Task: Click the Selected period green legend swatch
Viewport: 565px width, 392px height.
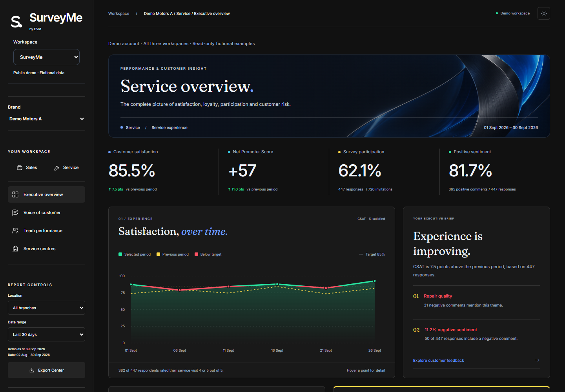Action: (x=120, y=254)
